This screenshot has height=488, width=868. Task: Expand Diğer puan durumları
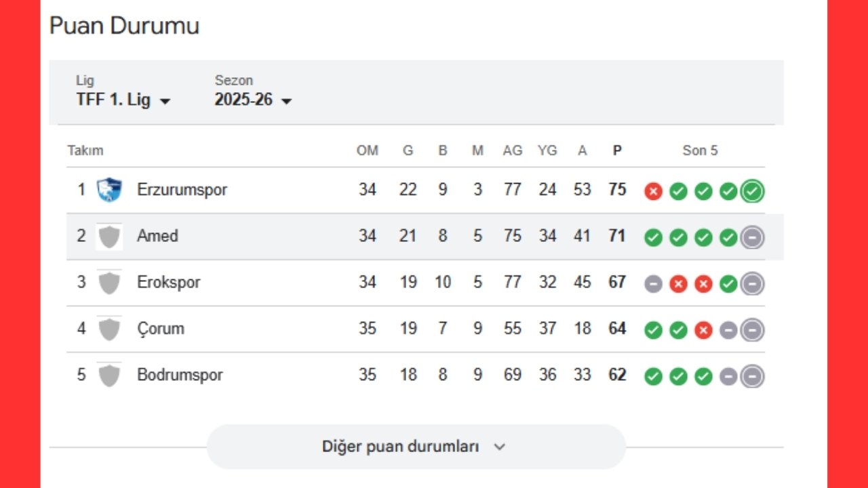415,447
